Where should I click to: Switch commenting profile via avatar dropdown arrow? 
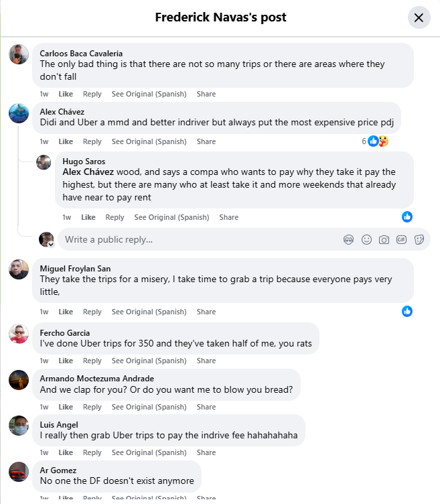click(51, 245)
